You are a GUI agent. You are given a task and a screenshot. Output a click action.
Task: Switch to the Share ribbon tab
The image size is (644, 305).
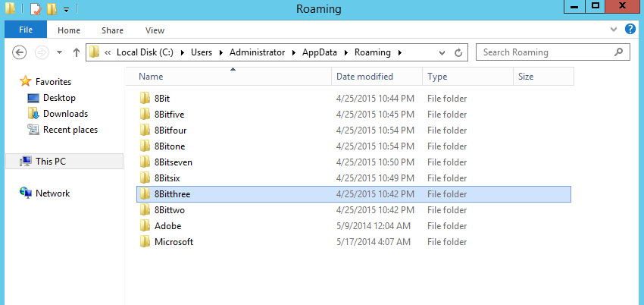point(113,30)
